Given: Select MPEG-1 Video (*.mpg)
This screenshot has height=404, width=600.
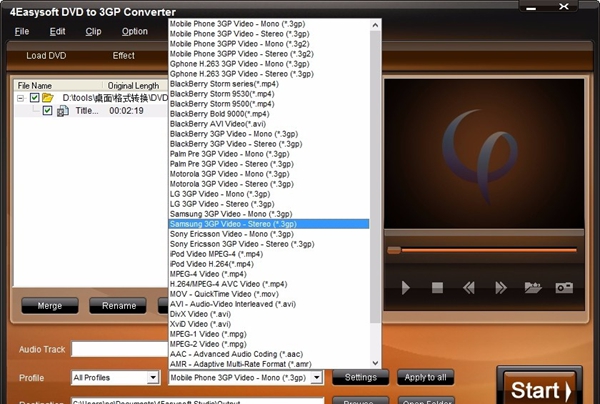Looking at the screenshot, I should click(269, 334).
